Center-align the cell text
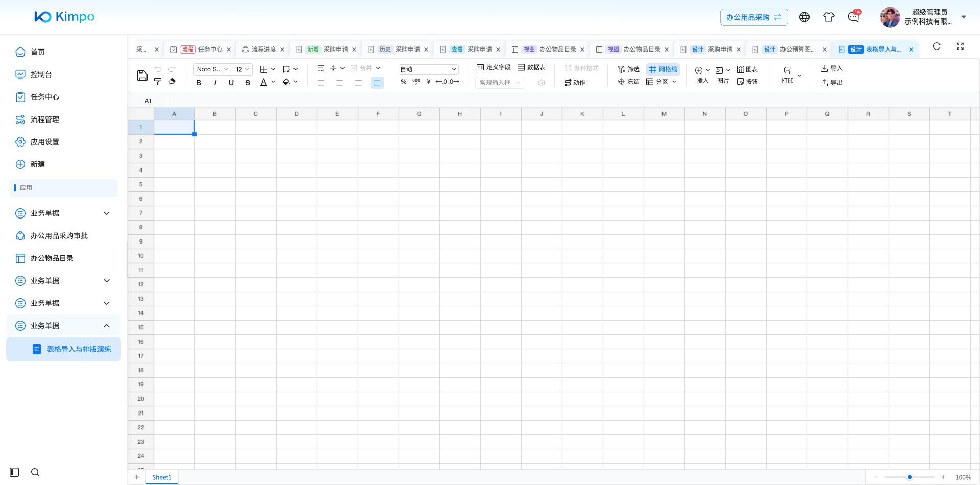Viewport: 980px width, 485px height. [x=339, y=83]
